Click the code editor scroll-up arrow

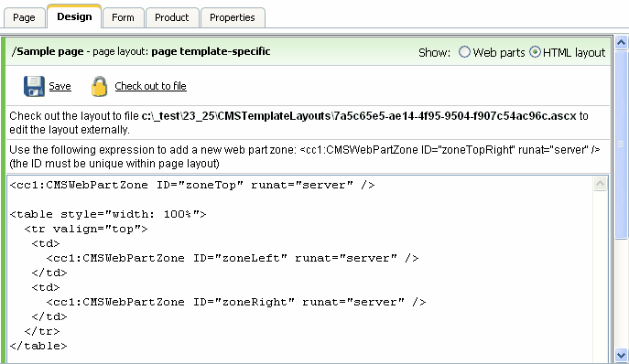pos(600,184)
